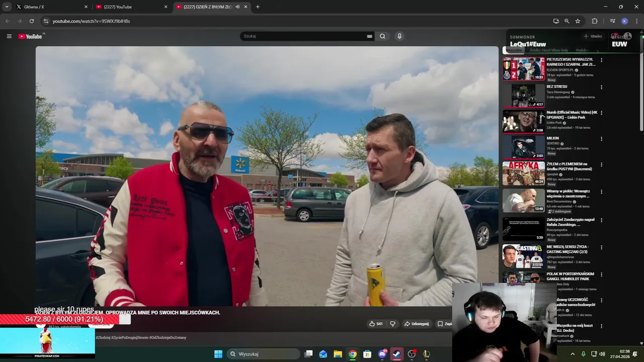The width and height of the screenshot is (644, 362).
Task: Open on-screen keyboard icon in search box
Action: (369, 36)
